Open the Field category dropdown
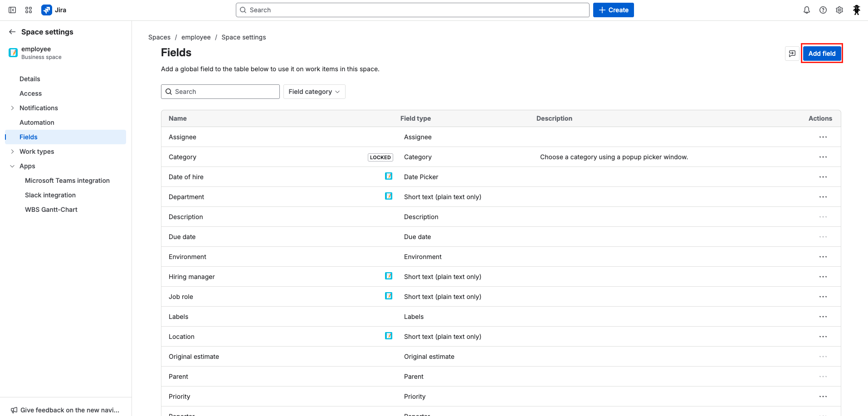Screen dimensions: 868x416 click(x=314, y=92)
